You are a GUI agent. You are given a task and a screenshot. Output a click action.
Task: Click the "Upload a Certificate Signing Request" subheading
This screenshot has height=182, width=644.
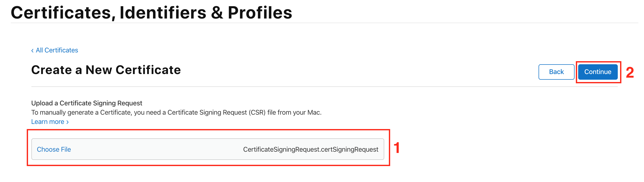[x=87, y=103]
